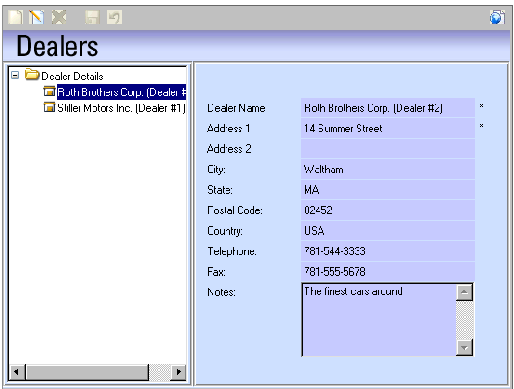Click the City field showing Waltham
The width and height of the screenshot is (514, 389).
388,169
